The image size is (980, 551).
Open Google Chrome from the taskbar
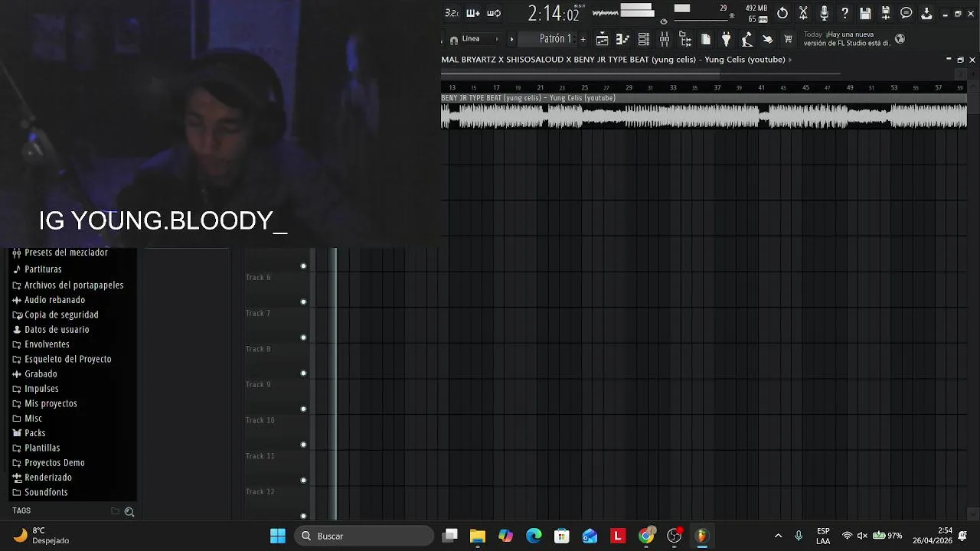[646, 536]
